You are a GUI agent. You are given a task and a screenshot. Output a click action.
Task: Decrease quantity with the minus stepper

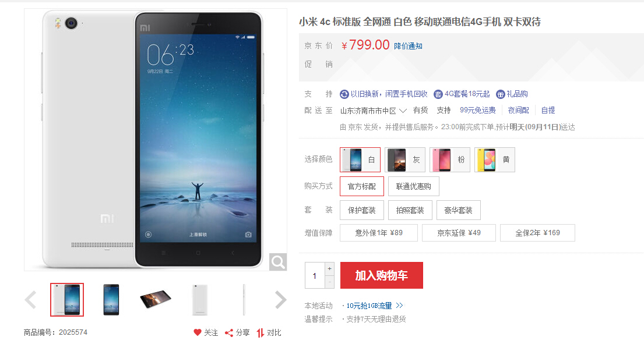pyautogui.click(x=329, y=282)
